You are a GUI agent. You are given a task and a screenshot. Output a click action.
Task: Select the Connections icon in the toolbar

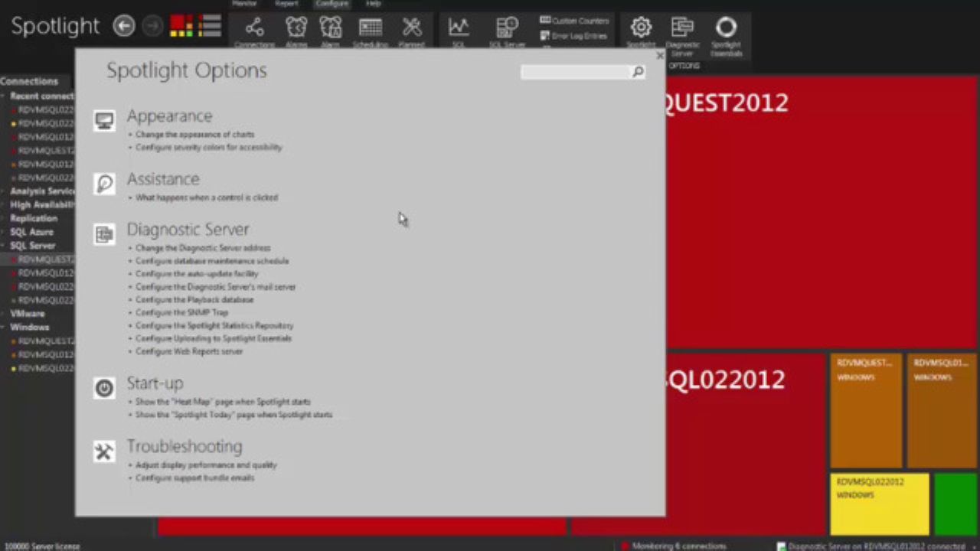(254, 29)
